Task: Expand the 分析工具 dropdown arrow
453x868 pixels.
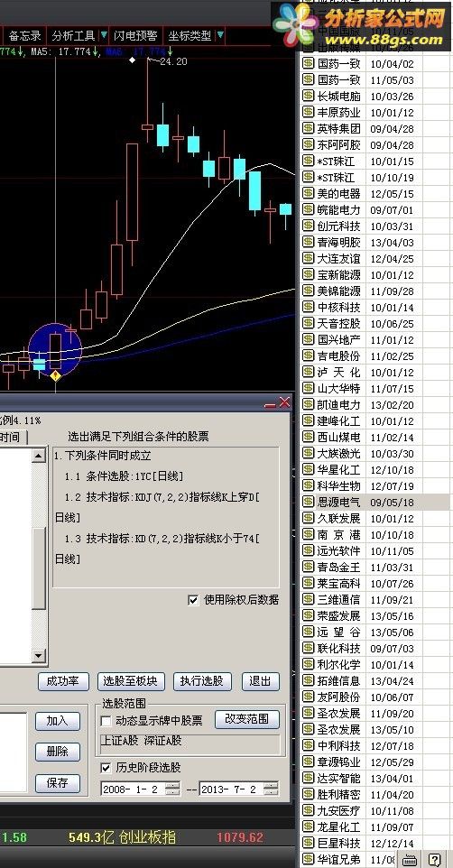Action: point(104,36)
